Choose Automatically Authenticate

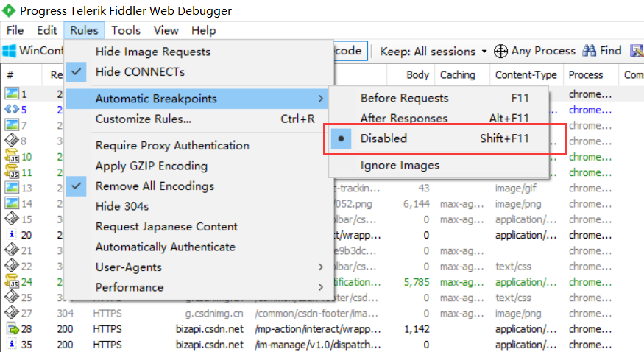199,247
